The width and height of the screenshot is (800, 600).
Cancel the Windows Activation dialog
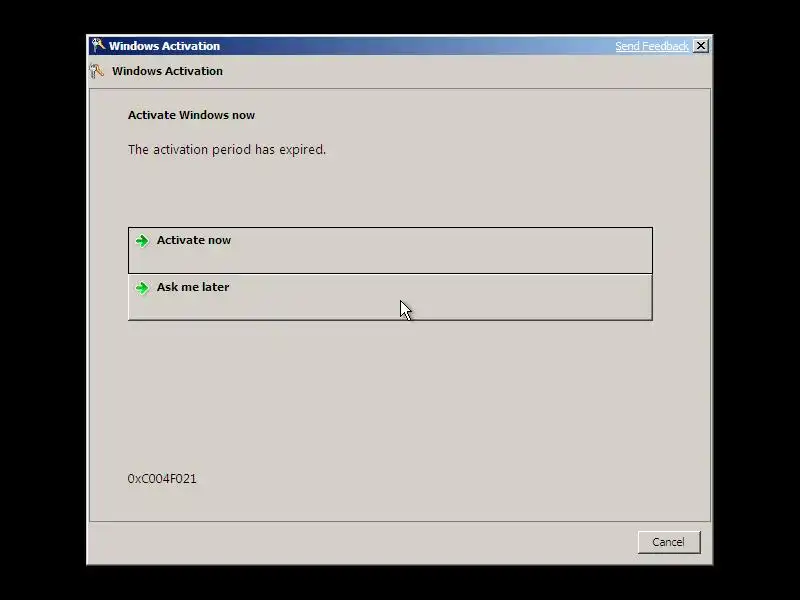point(669,542)
